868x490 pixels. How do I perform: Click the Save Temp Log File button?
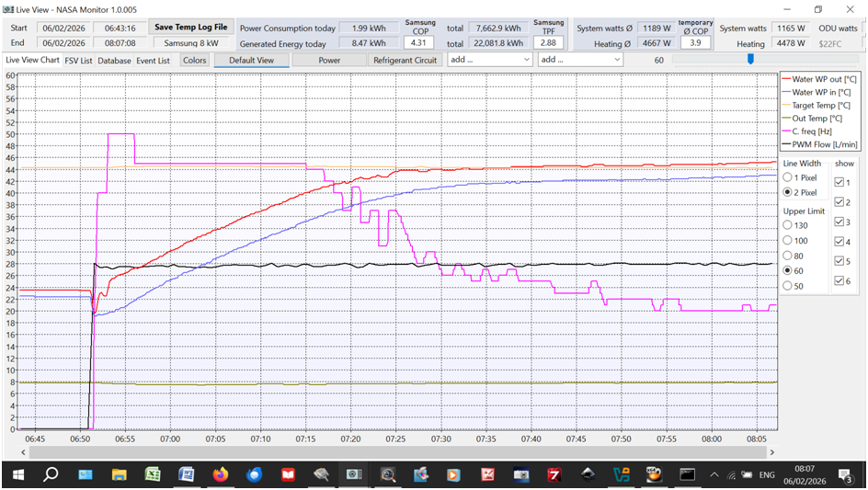pos(190,28)
